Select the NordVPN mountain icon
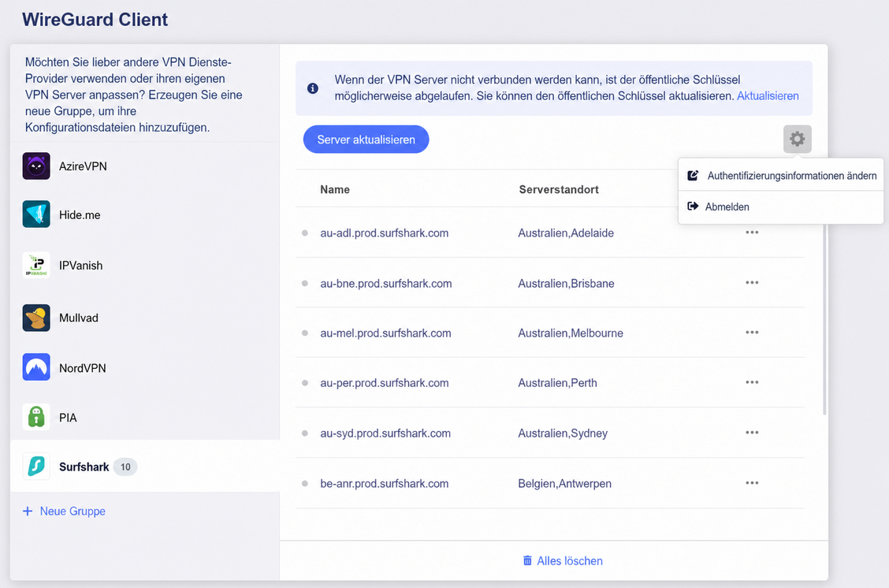Image resolution: width=889 pixels, height=588 pixels. (36, 367)
